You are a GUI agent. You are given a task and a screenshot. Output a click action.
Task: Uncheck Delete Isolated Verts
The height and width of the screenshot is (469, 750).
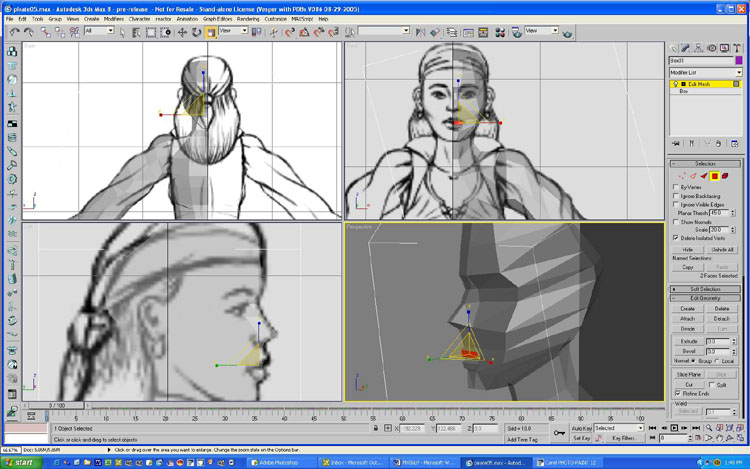point(676,238)
